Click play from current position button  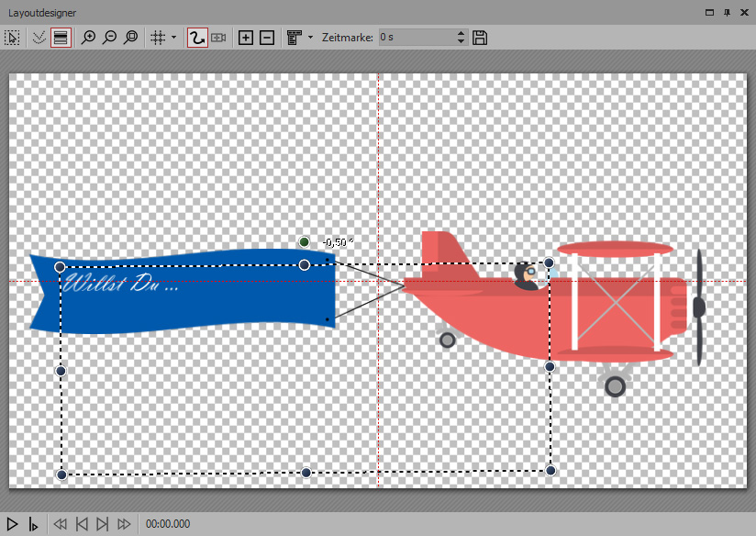(33, 524)
